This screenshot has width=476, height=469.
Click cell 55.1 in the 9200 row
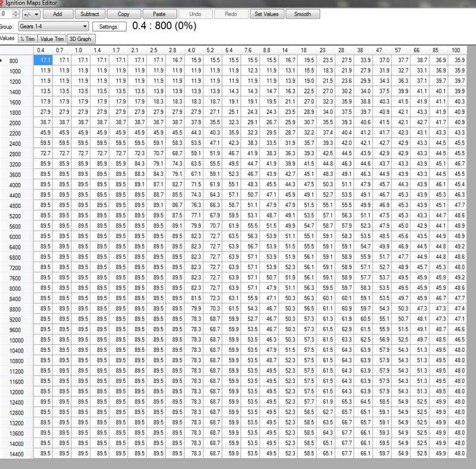tap(382, 319)
